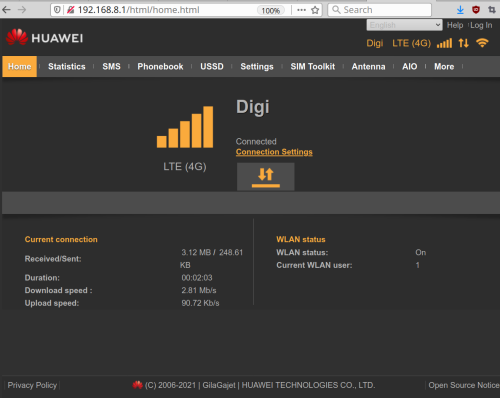The image size is (500, 398).
Task: Click the Log In link
Action: click(481, 25)
